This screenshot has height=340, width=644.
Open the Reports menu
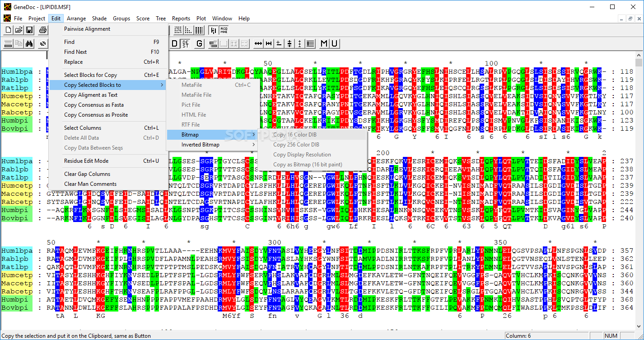[181, 19]
